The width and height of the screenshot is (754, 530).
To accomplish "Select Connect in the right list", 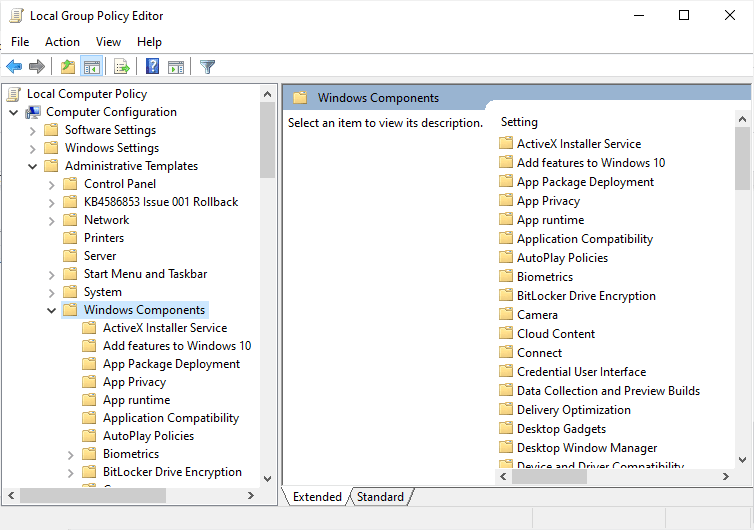I will pyautogui.click(x=539, y=353).
